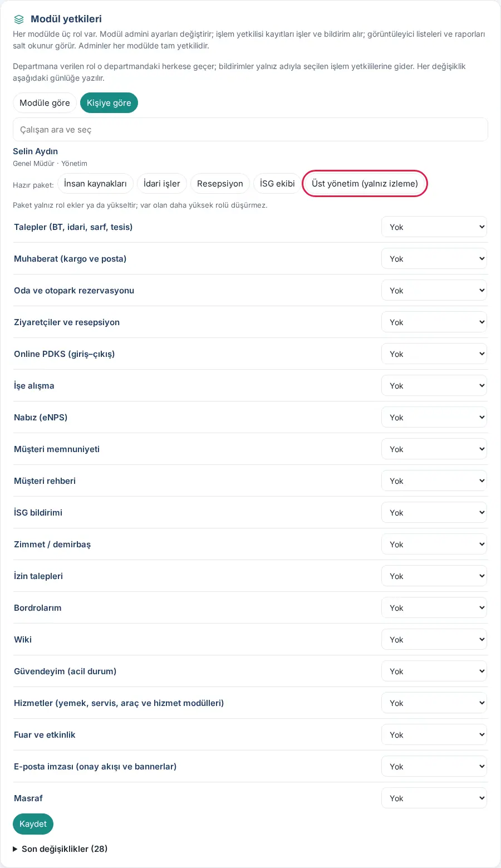Click the employee name Selin Aydın
Viewport: 501px width, 868px height.
[x=35, y=151]
